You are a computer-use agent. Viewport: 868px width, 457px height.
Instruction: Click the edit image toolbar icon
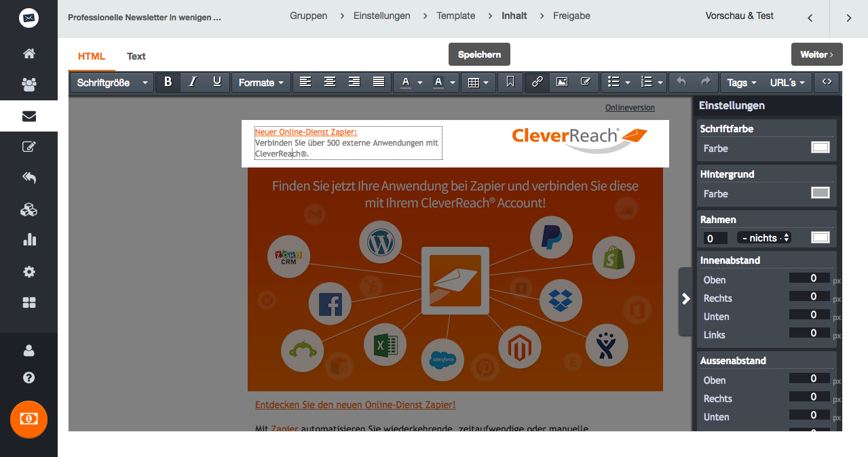click(x=586, y=82)
